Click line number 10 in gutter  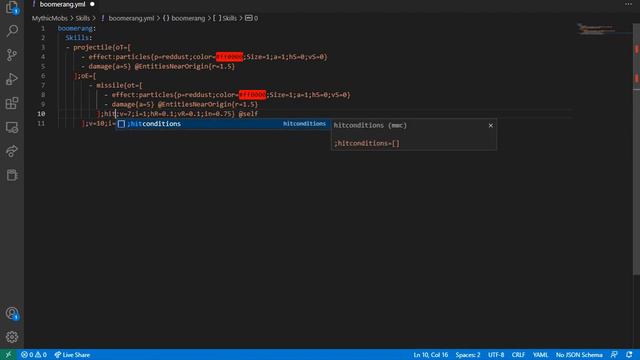(41, 114)
